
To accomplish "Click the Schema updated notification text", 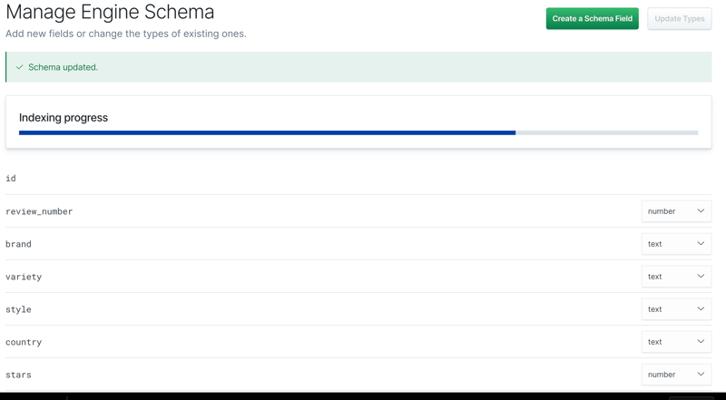I will tap(63, 67).
